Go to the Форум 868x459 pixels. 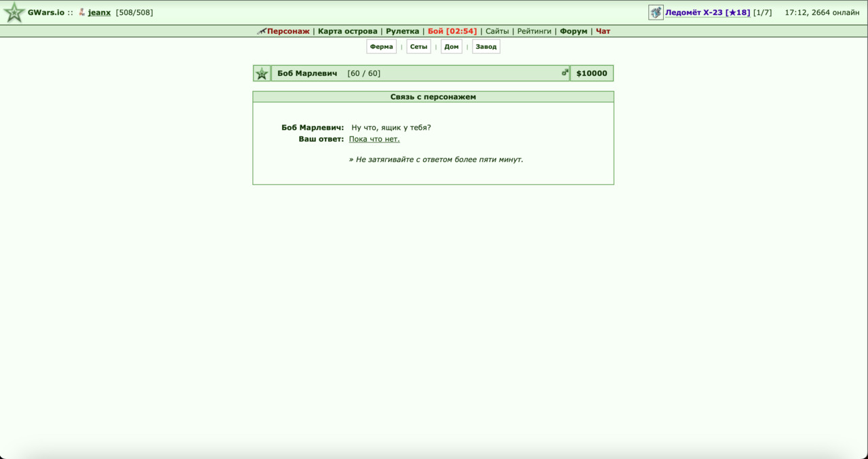pos(574,31)
